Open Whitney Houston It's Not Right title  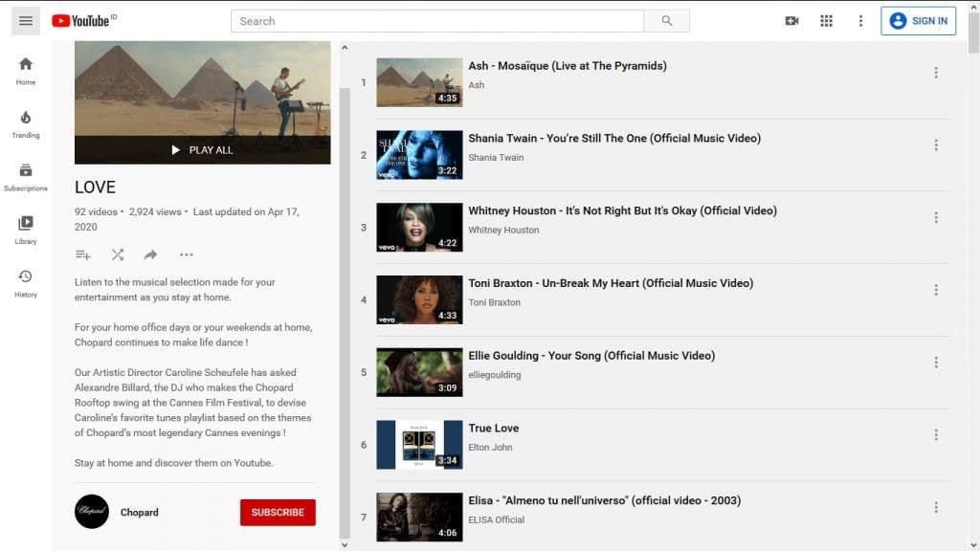[x=622, y=210]
